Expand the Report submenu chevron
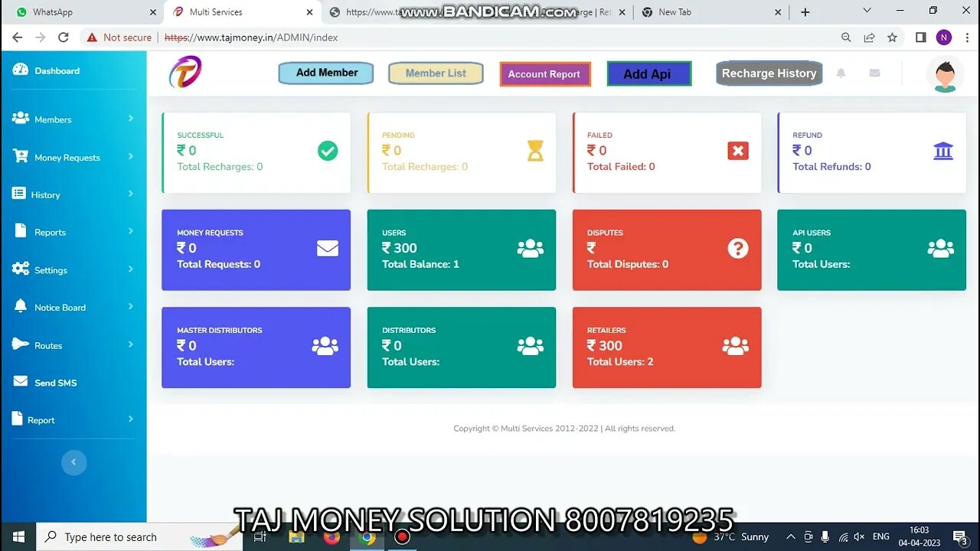Screen dimensions: 980x551 [131, 419]
